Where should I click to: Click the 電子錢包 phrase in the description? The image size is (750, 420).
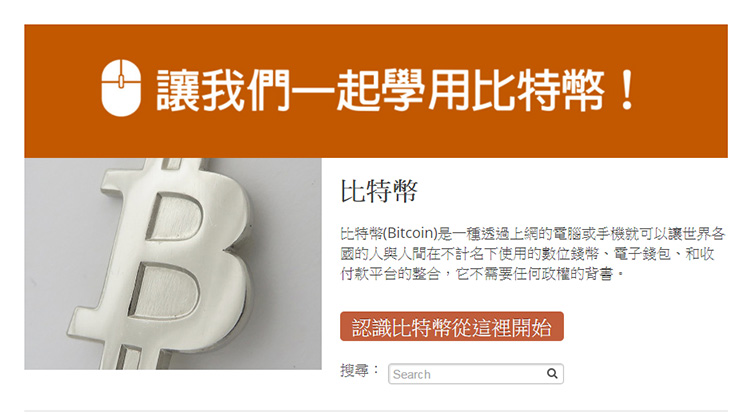[x=642, y=254]
